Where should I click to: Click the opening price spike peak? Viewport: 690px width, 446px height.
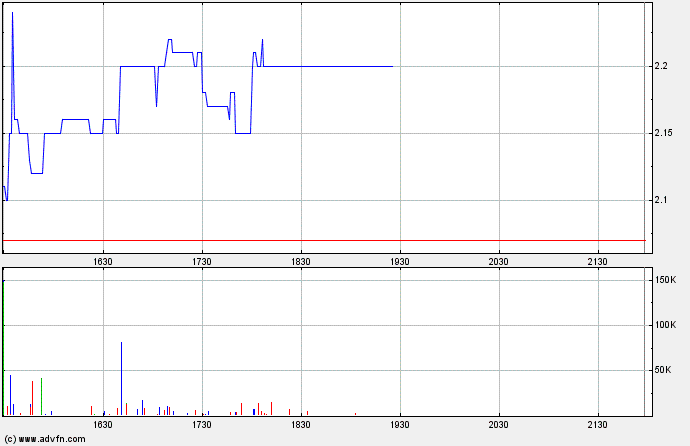(12, 13)
